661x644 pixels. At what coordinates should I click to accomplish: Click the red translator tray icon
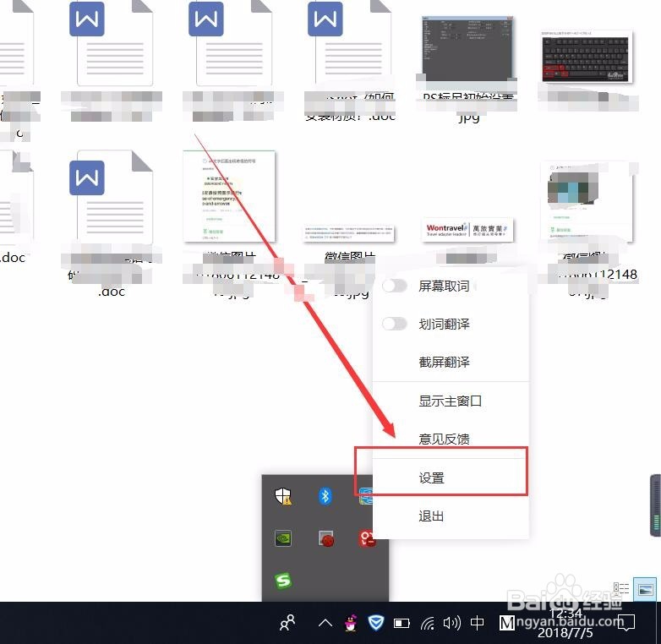click(x=366, y=538)
